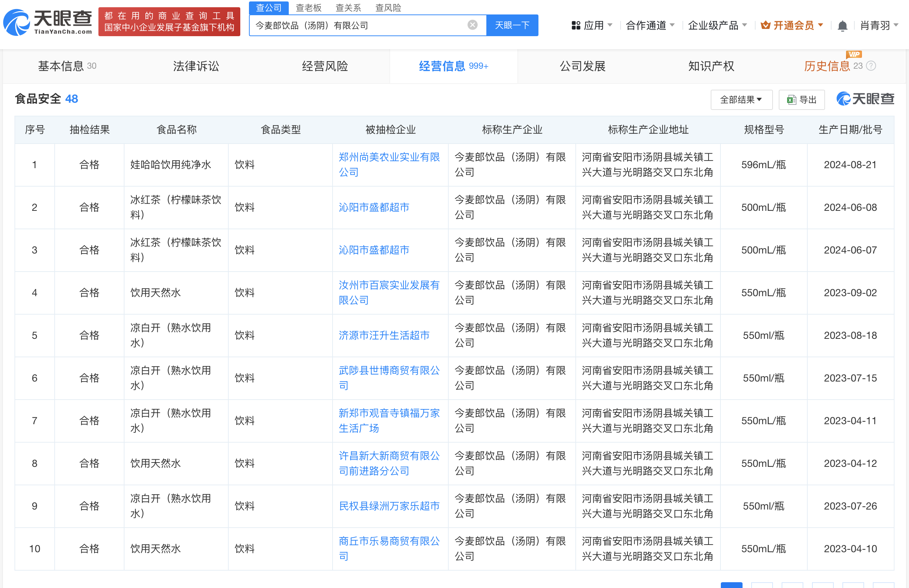Open the 历史信息 VIP tab
Image resolution: width=909 pixels, height=588 pixels.
827,67
